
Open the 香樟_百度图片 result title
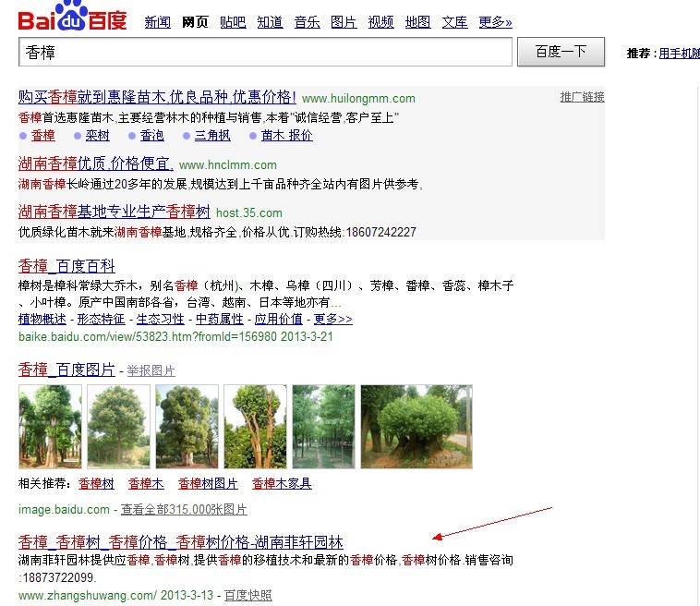pos(66,370)
